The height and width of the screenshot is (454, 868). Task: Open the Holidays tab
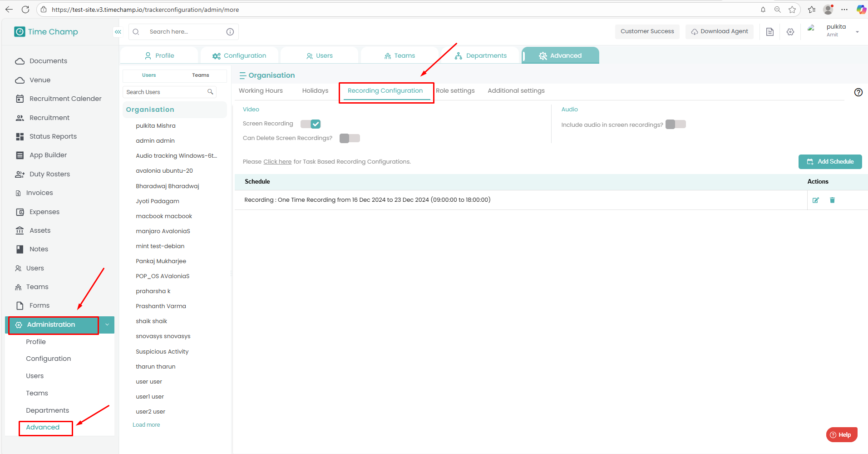315,91
